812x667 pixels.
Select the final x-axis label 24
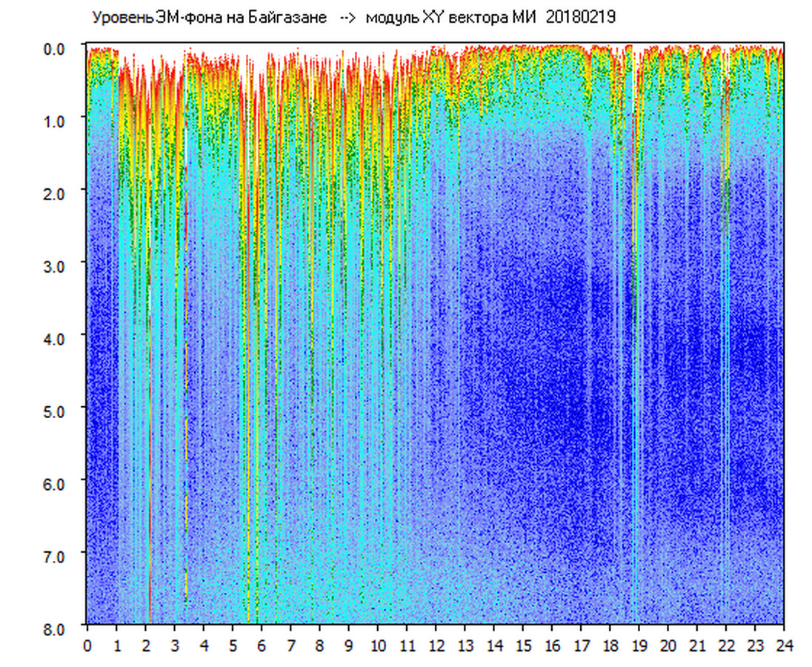click(785, 646)
